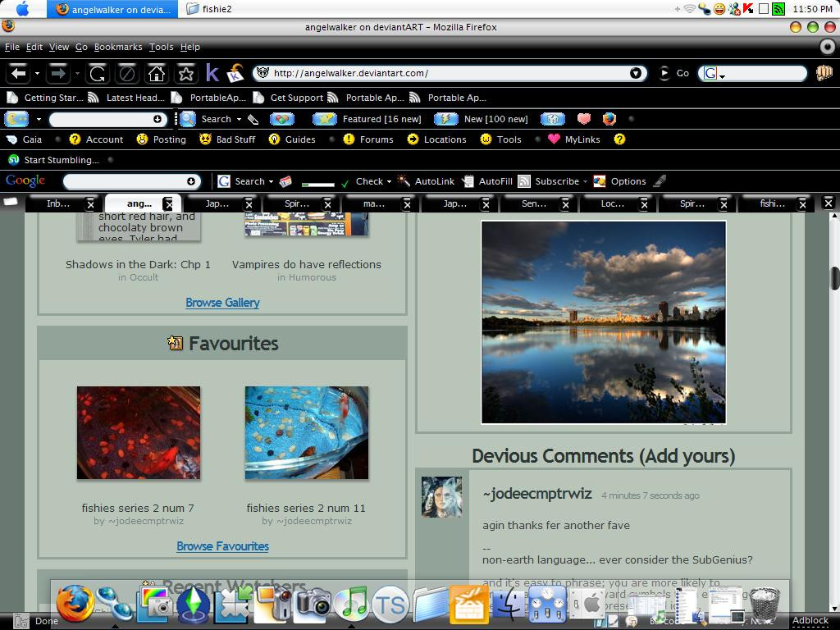Follow the Browse Favourites link
The width and height of the screenshot is (840, 630).
pos(222,546)
